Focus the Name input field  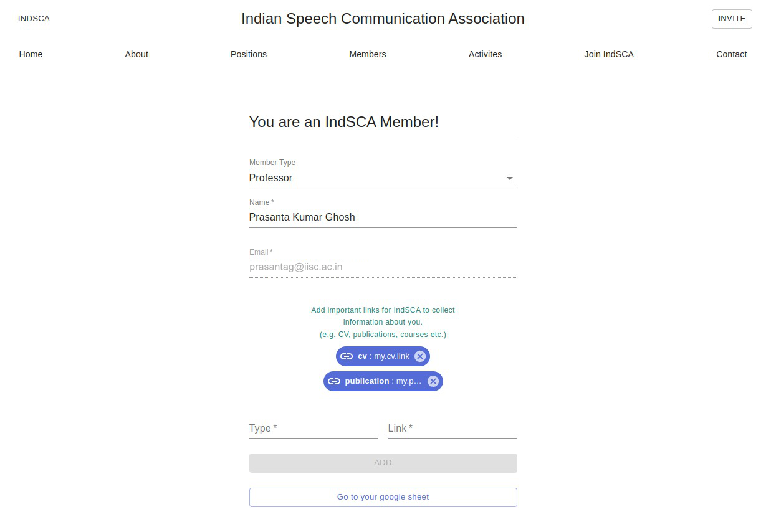pyautogui.click(x=383, y=217)
